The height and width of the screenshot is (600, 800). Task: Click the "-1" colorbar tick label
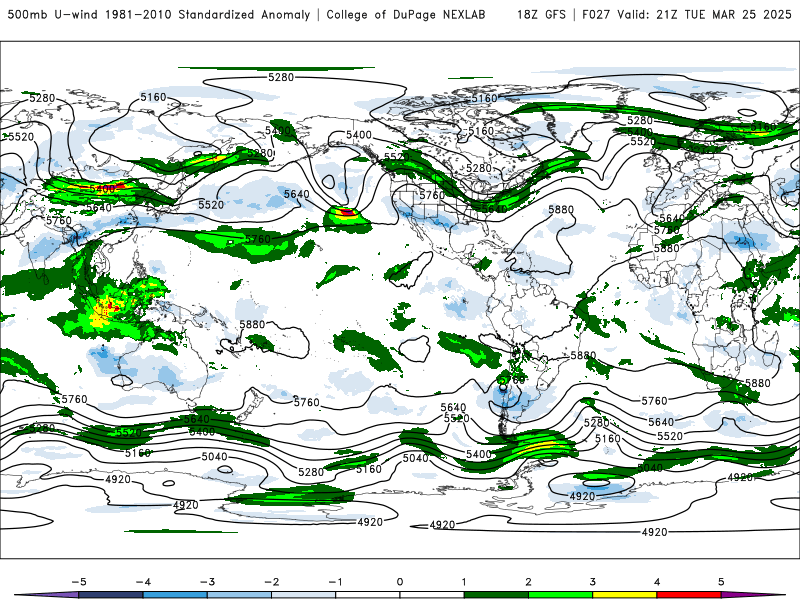click(x=335, y=582)
